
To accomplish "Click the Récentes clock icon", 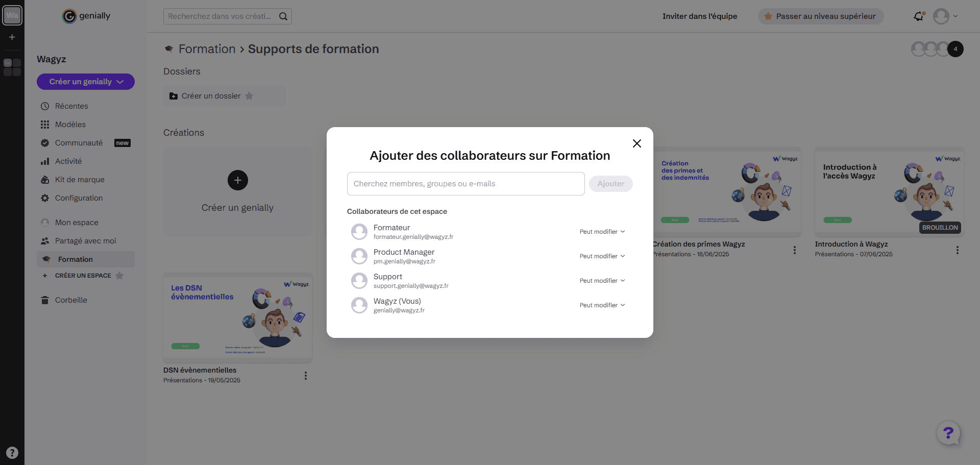I will click(x=45, y=106).
